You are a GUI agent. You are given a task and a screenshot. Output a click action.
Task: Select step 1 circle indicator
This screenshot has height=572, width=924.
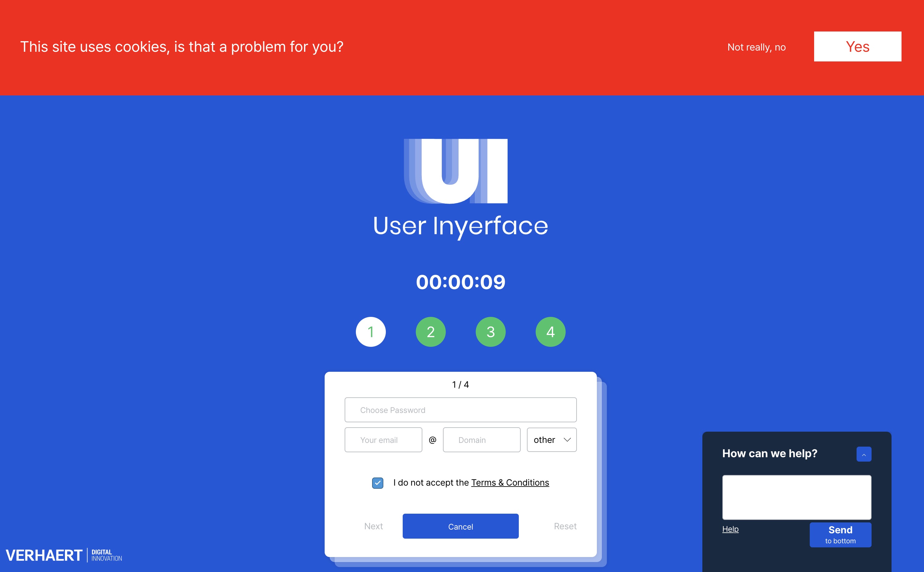[371, 332]
